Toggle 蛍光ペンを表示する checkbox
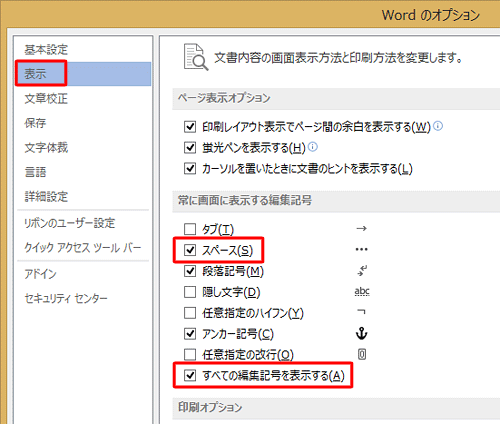 (x=190, y=147)
